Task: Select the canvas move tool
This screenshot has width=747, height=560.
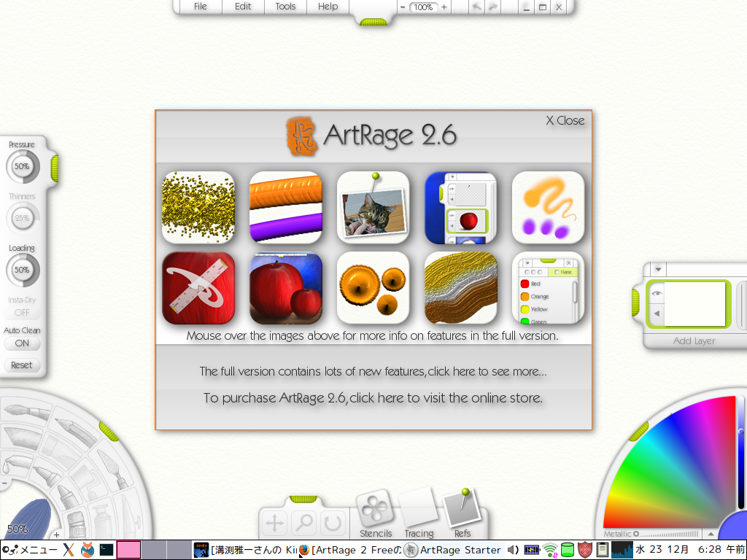Action: point(275,524)
